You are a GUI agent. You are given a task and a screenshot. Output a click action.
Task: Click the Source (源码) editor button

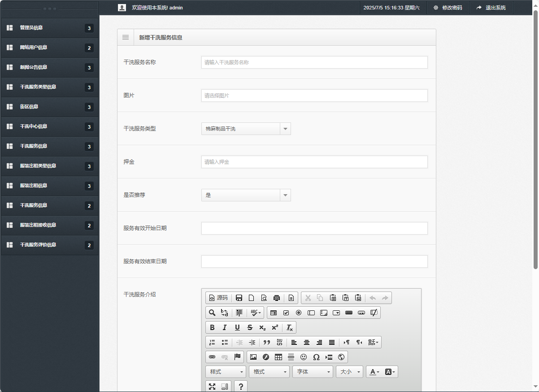(218, 298)
